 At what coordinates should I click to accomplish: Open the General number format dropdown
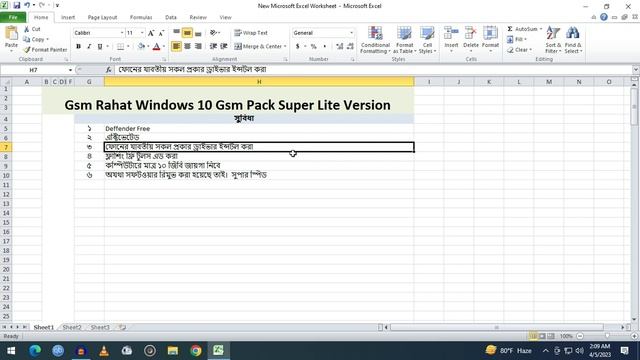point(351,33)
